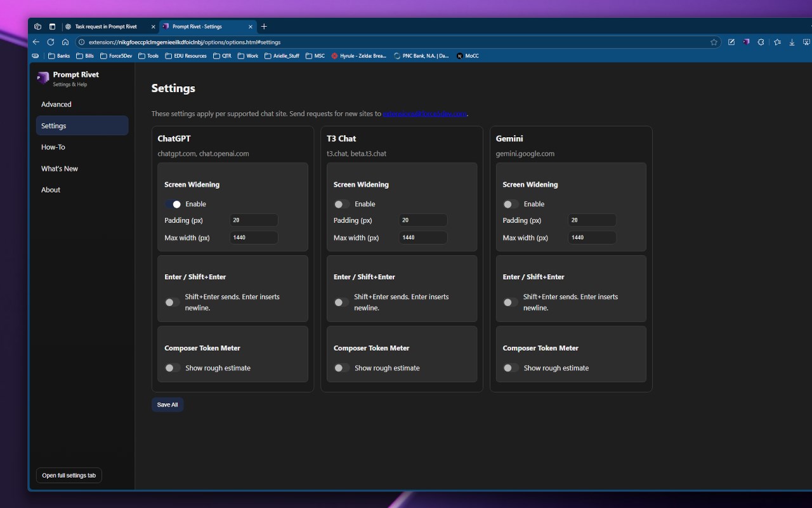The width and height of the screenshot is (812, 508).
Task: Open the About page in sidebar
Action: point(82,189)
